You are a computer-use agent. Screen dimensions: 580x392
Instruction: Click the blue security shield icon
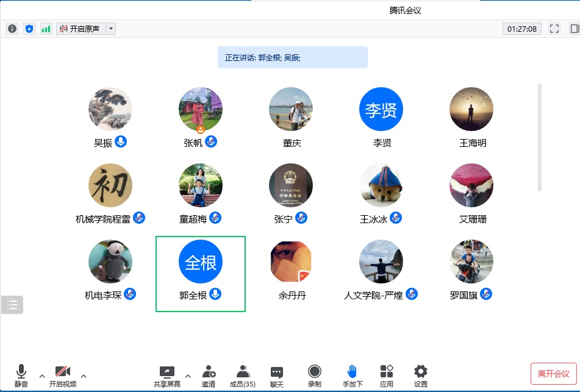[x=29, y=29]
